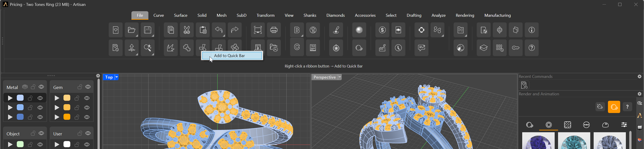
Task: Switch to the Diamonds ribbon tab
Action: click(x=336, y=15)
